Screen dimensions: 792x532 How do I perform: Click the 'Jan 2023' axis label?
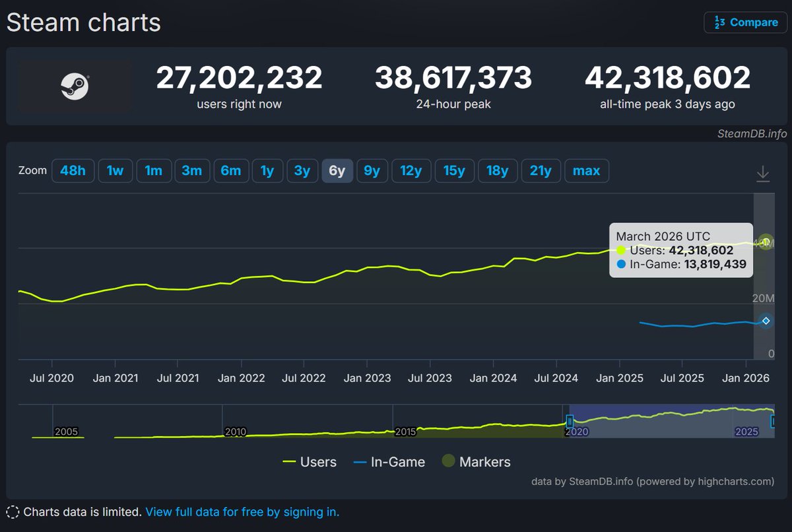pos(368,378)
